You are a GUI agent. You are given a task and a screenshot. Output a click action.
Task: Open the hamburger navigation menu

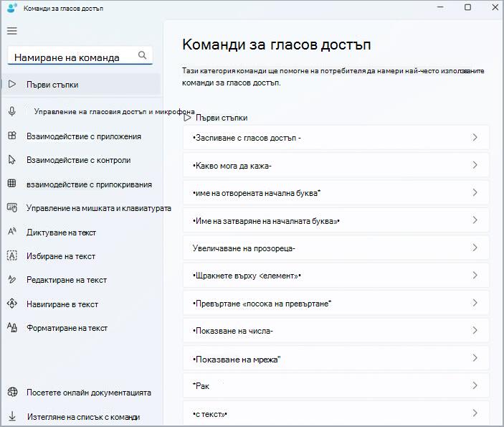pos(12,31)
